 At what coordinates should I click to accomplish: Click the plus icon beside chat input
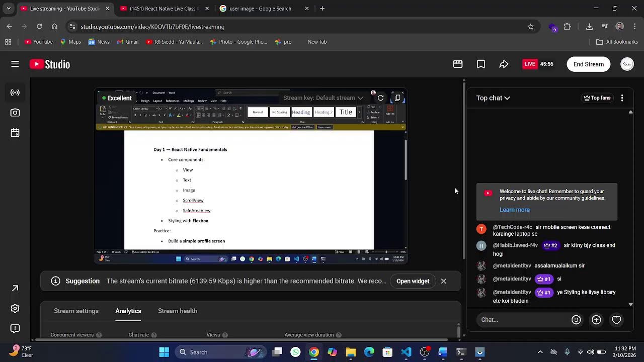[x=596, y=320]
